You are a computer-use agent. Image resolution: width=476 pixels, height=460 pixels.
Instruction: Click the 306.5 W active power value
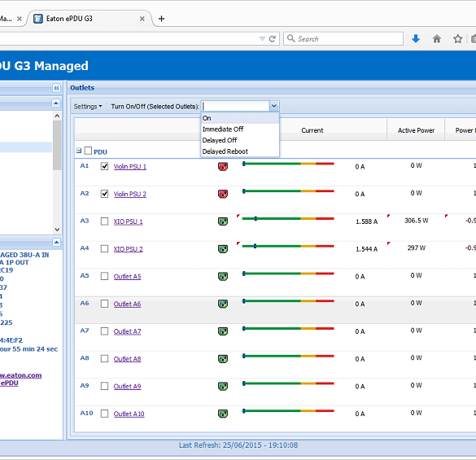417,221
